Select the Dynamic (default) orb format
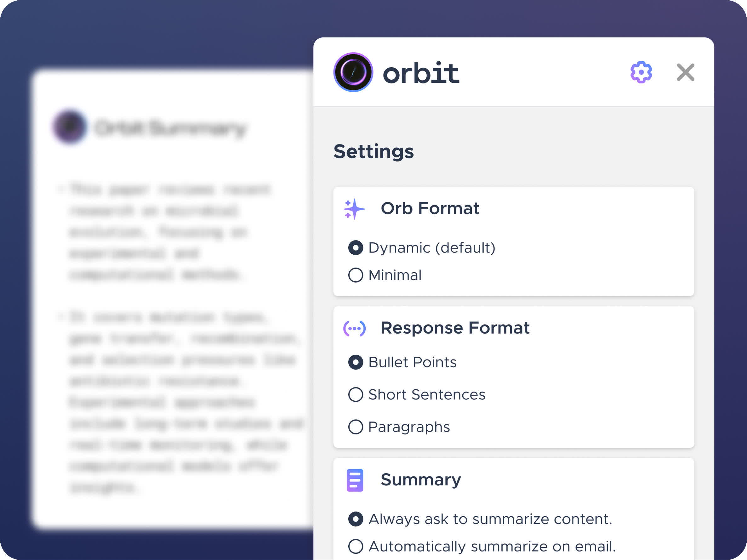The width and height of the screenshot is (747, 560). click(x=356, y=248)
